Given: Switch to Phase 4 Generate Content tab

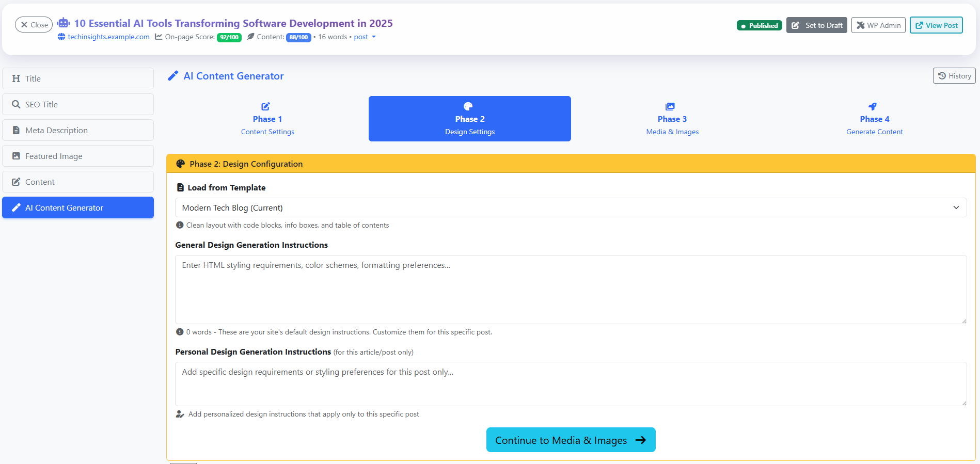Looking at the screenshot, I should pyautogui.click(x=875, y=119).
